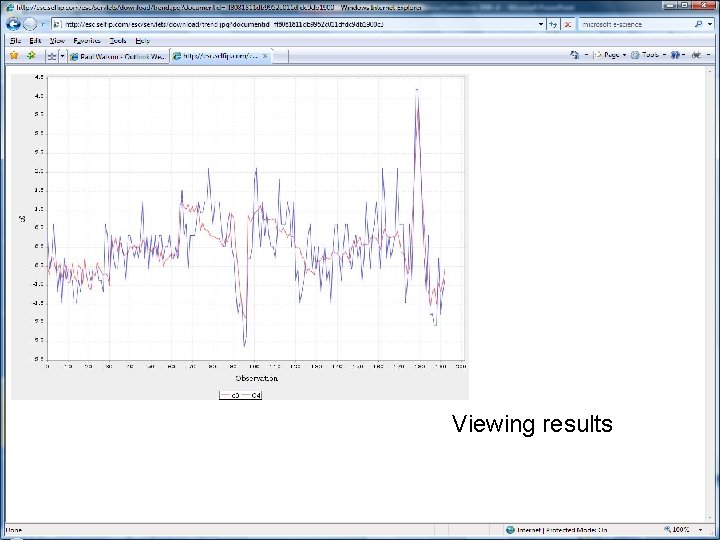Click the chart legend box below the plot
The image size is (720, 540).
[x=240, y=395]
